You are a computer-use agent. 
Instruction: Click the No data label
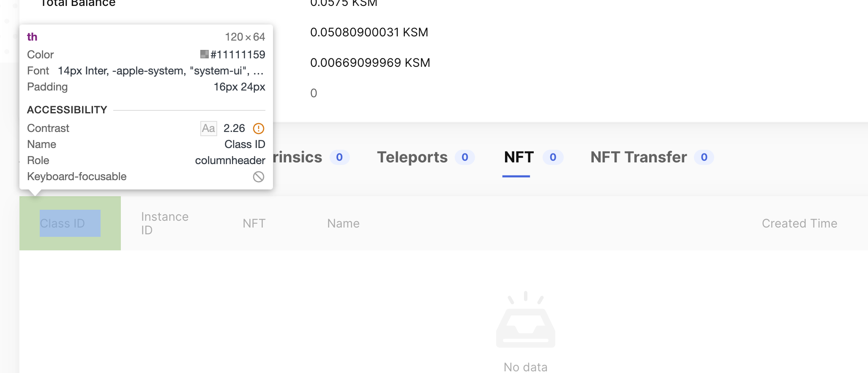tap(526, 367)
